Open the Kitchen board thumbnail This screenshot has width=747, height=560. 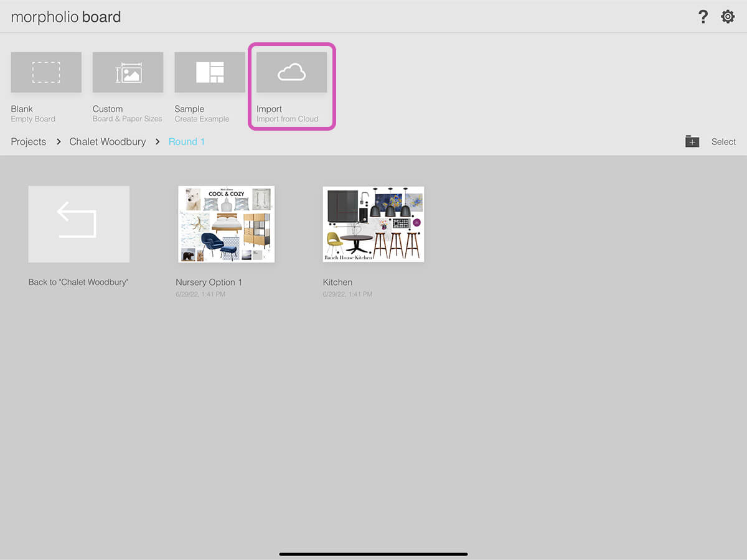373,224
